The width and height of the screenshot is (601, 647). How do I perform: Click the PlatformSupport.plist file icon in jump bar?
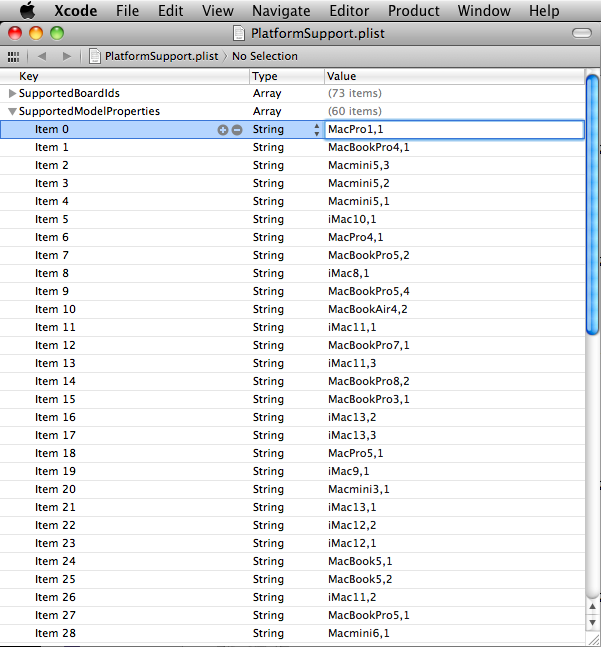pos(95,56)
